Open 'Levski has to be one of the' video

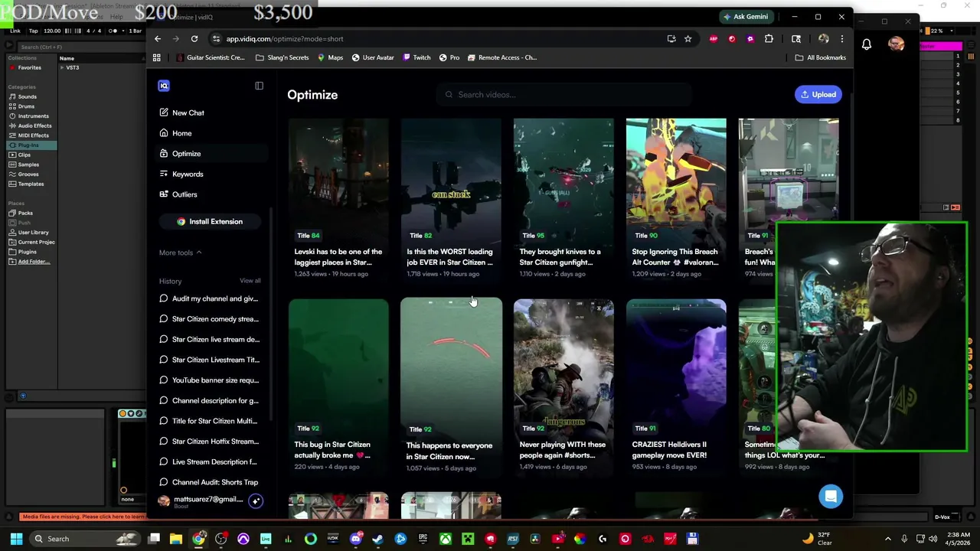(x=338, y=198)
